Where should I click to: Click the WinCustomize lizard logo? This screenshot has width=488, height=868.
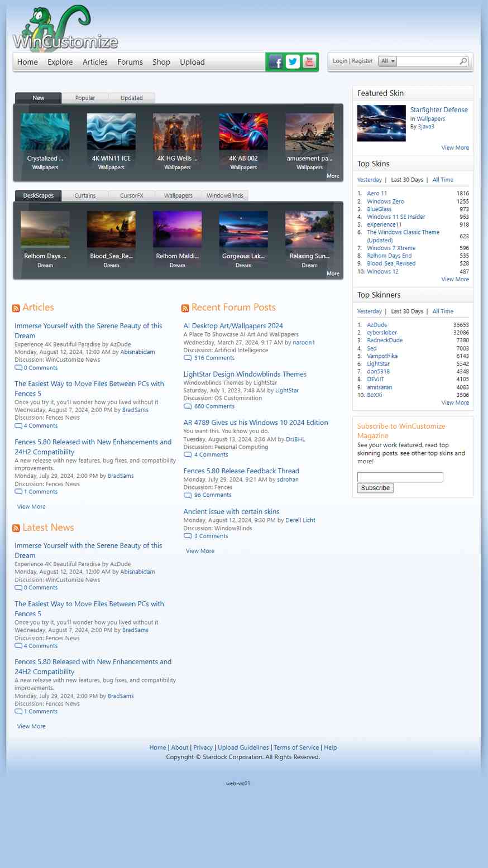coord(65,28)
